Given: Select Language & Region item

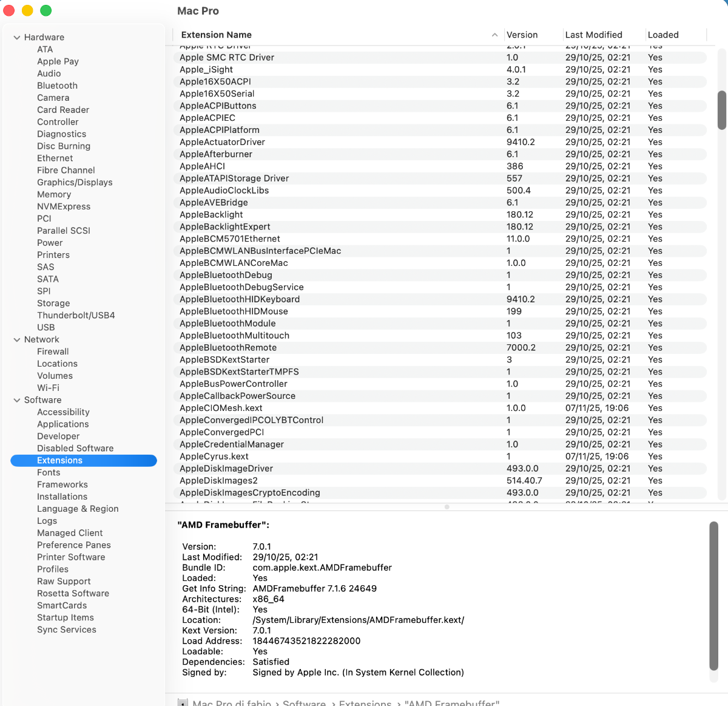Looking at the screenshot, I should tap(78, 509).
